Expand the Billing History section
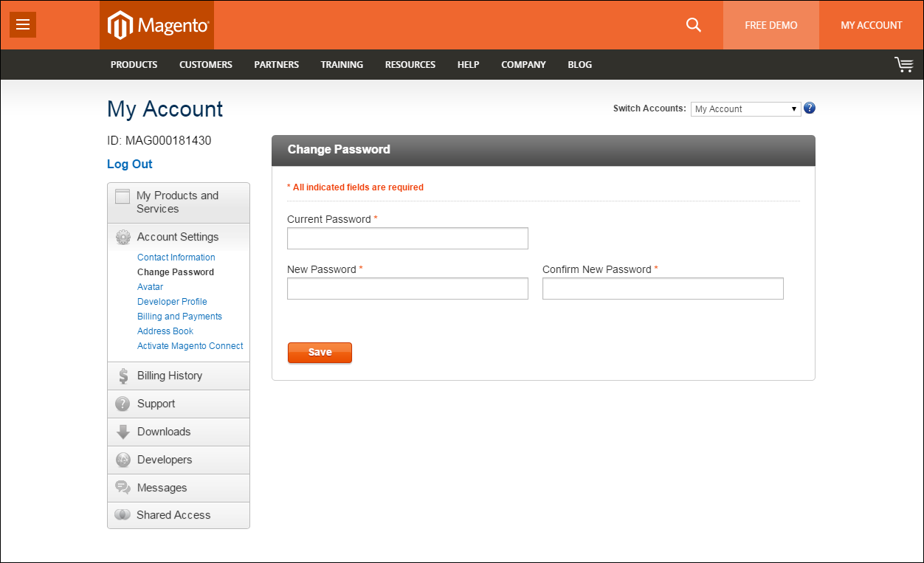This screenshot has height=563, width=924. (x=179, y=376)
